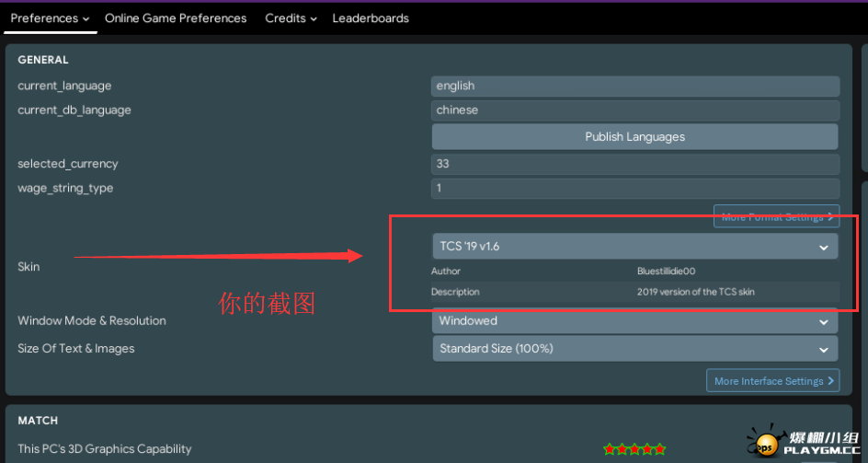The image size is (868, 463).
Task: Switch to the Leaderboards tab
Action: click(x=371, y=18)
